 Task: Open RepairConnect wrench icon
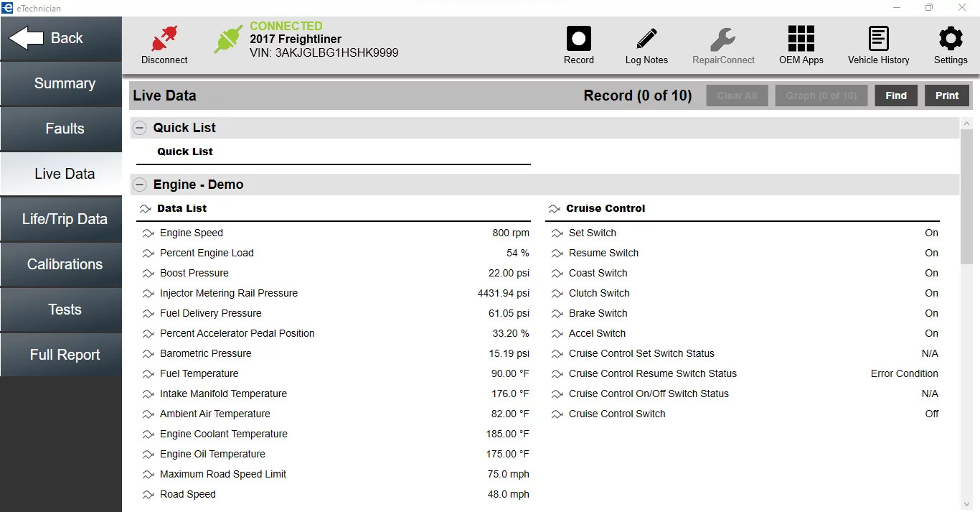pyautogui.click(x=723, y=39)
